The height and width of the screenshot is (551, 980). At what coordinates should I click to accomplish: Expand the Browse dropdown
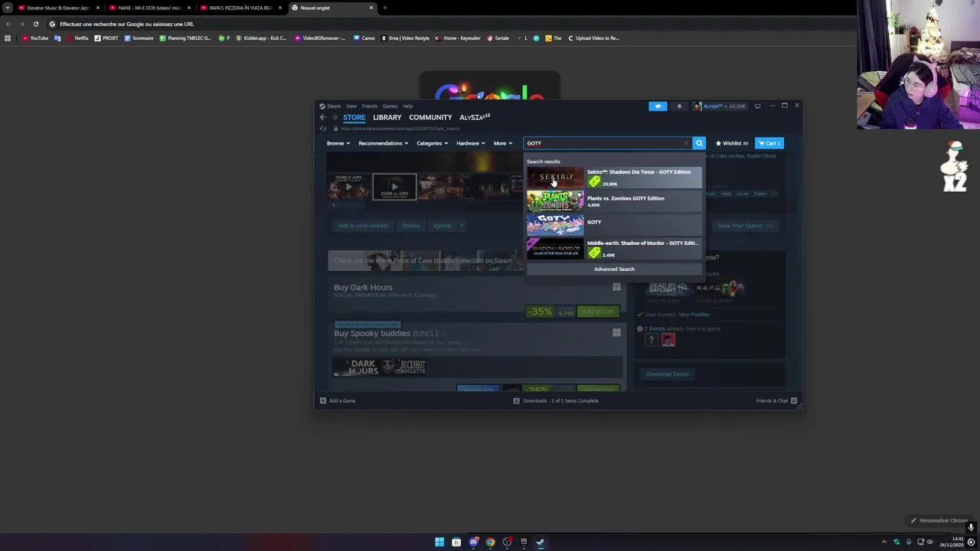click(x=338, y=143)
